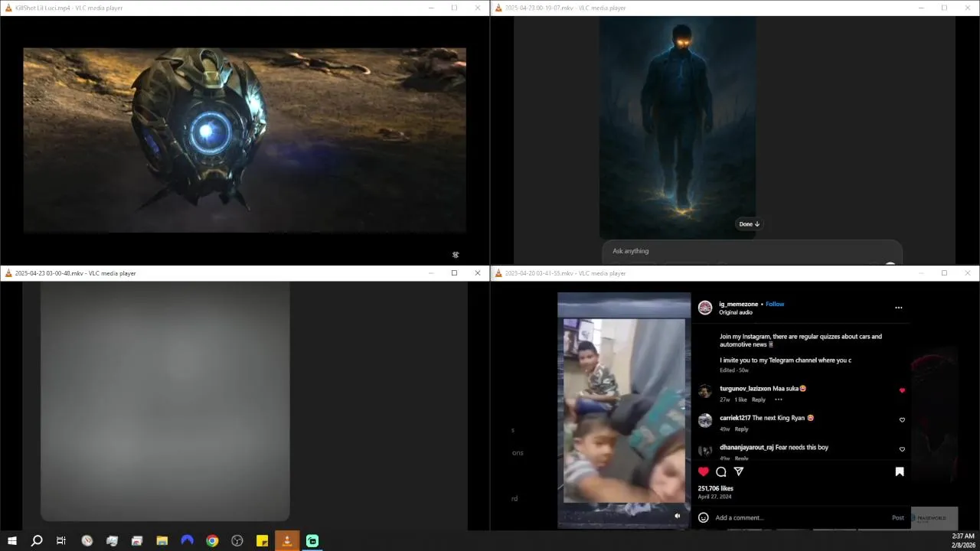This screenshot has width=980, height=551.
Task: Maximize the KillShot Lil Luci.mp4 VLC window
Action: click(454, 8)
